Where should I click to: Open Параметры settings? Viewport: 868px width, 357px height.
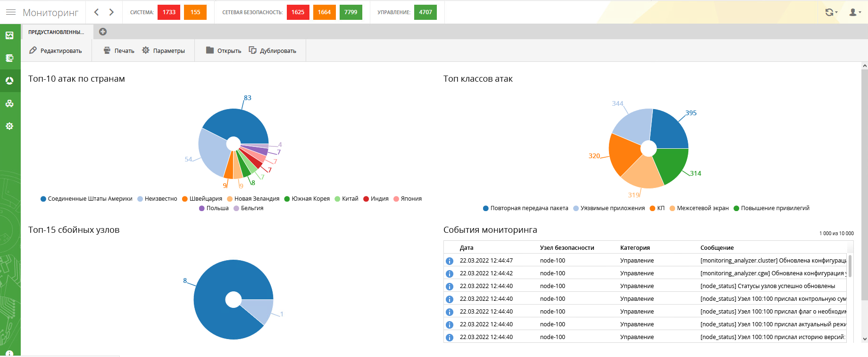163,51
